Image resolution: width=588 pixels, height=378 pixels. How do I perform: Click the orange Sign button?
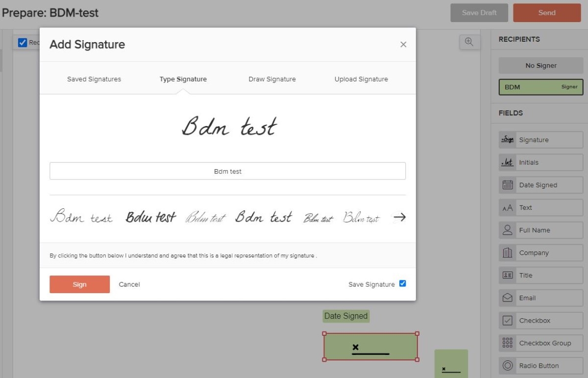[x=79, y=284]
